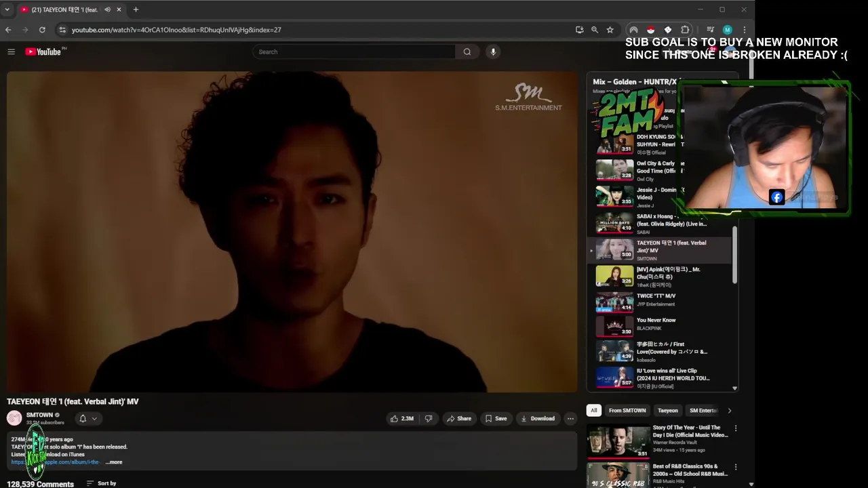
Task: Select the From SMTOWN chip
Action: [x=627, y=410]
